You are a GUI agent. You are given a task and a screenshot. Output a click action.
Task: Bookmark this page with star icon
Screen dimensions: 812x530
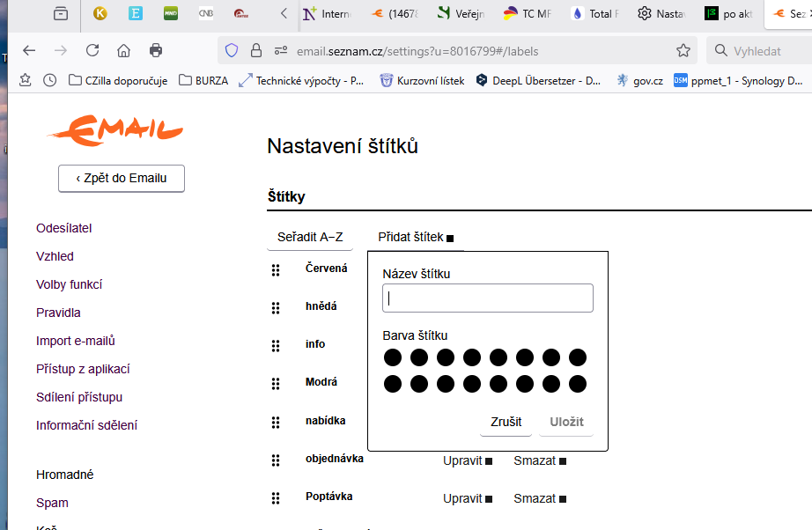[683, 50]
